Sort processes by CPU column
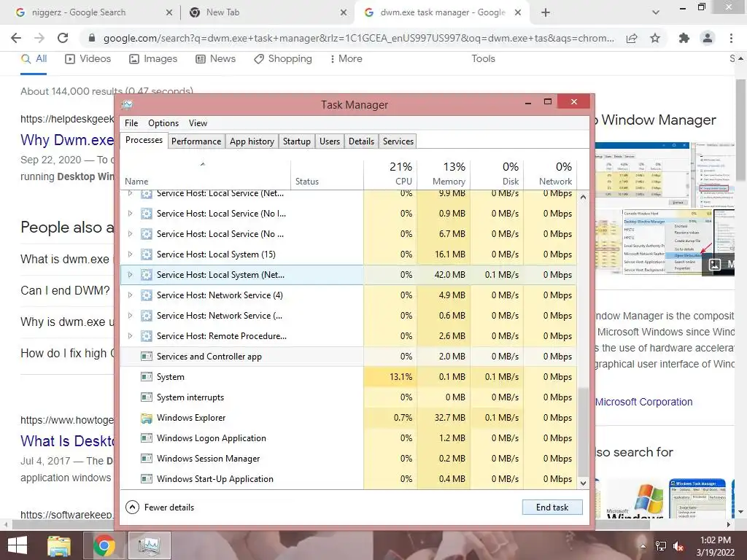The height and width of the screenshot is (560, 747). tap(390, 174)
